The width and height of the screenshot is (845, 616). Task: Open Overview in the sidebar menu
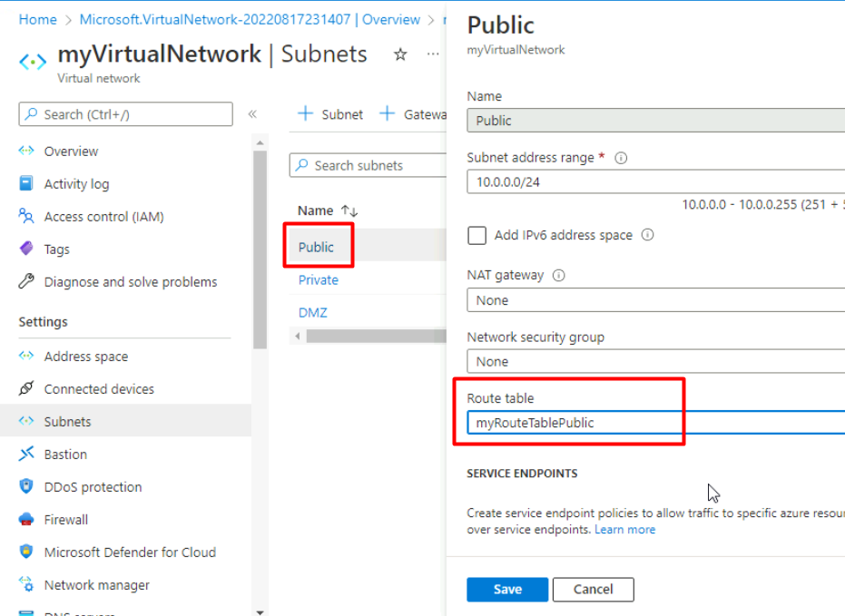point(71,152)
